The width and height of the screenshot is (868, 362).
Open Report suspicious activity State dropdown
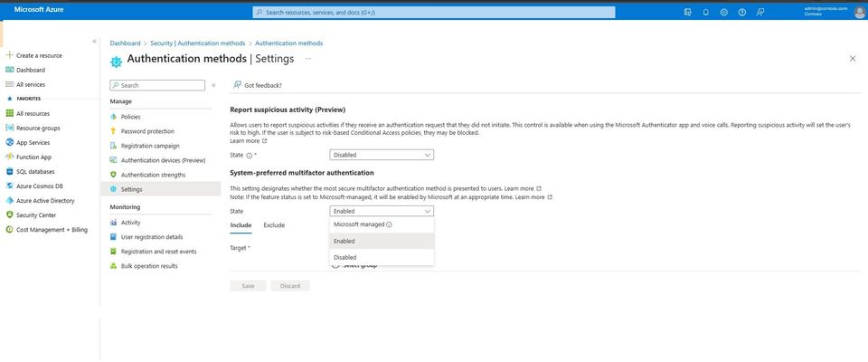pos(382,156)
